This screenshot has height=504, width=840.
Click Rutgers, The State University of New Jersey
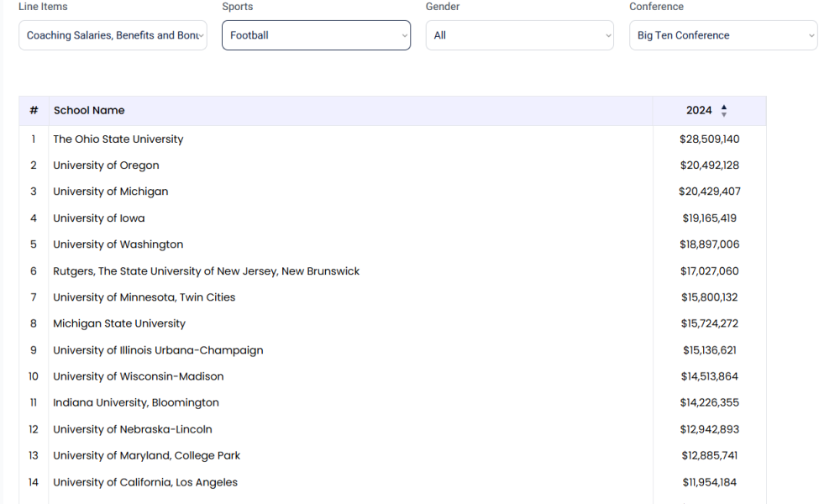[x=206, y=271]
